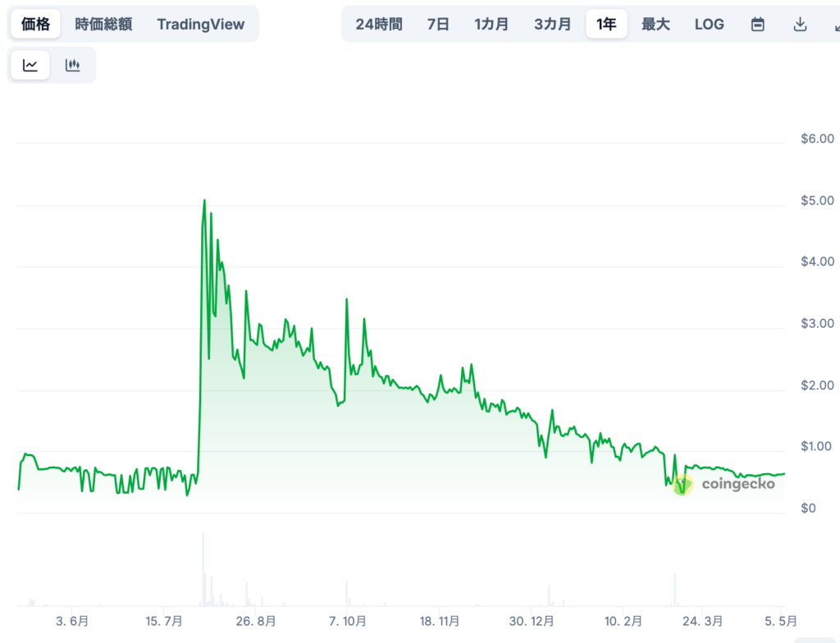Viewport: 840px width, 643px height.
Task: Open the TradingView tab
Action: (201, 24)
